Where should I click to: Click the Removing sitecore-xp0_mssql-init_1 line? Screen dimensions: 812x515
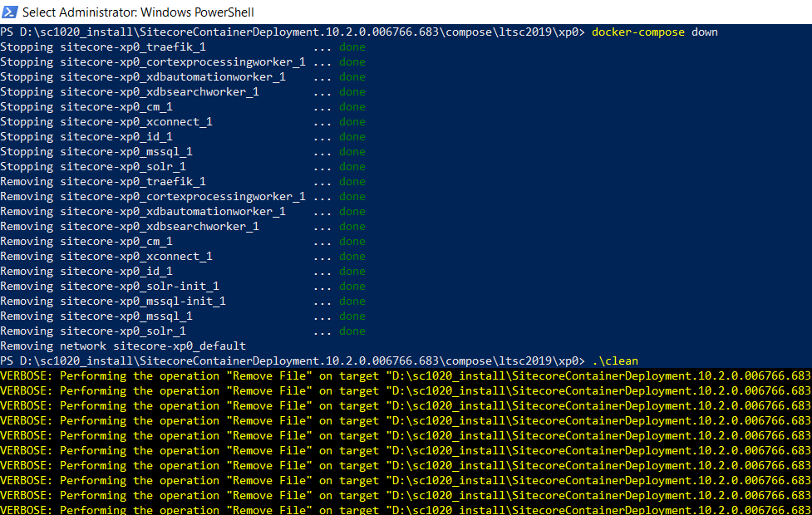point(113,302)
